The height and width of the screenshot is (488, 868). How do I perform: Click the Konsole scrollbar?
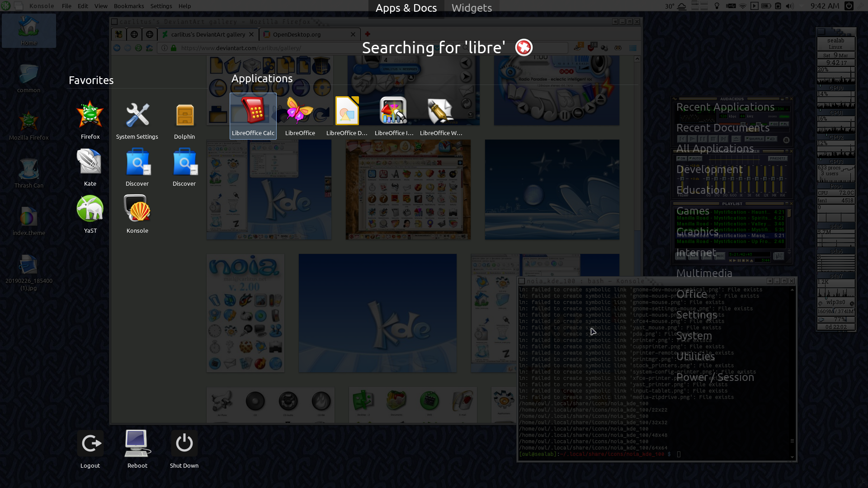pyautogui.click(x=792, y=372)
